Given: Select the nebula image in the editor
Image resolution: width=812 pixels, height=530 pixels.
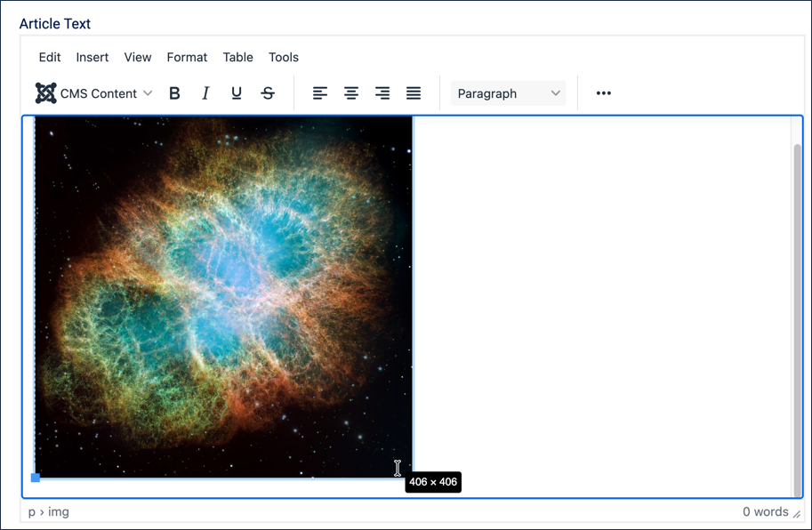Looking at the screenshot, I should [224, 297].
